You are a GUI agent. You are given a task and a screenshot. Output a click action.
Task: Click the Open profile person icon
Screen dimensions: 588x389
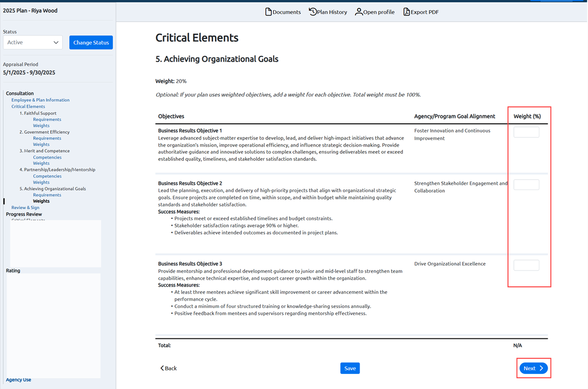coord(359,12)
